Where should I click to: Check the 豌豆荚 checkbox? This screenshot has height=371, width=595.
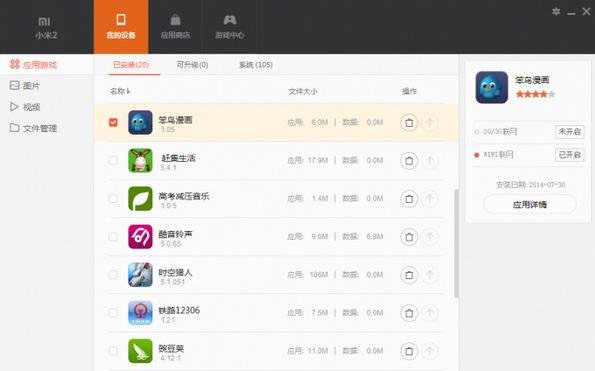click(x=113, y=351)
